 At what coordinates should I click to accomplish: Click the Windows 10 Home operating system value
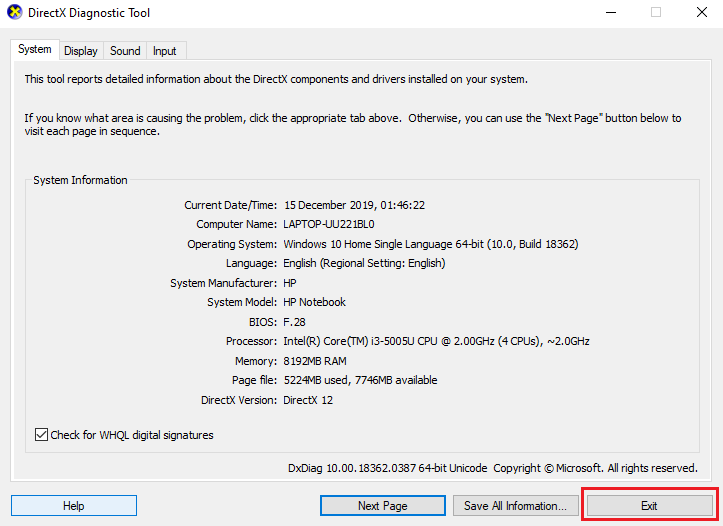click(x=431, y=244)
